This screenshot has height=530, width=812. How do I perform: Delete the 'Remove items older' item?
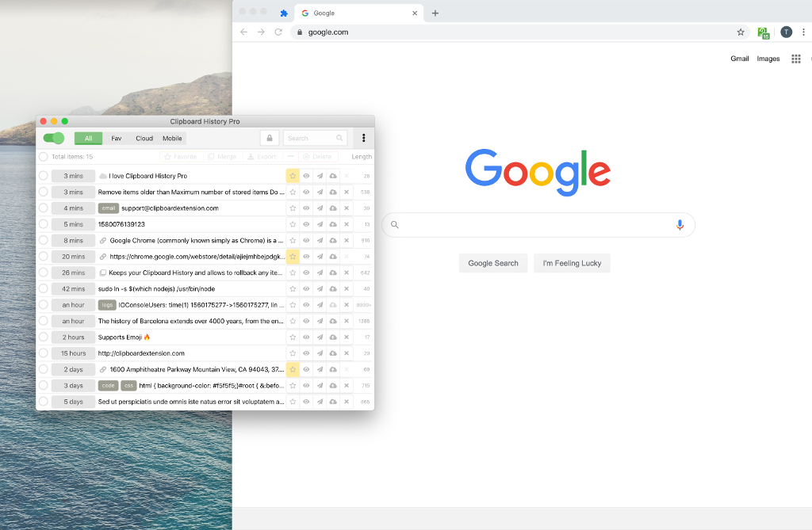click(347, 192)
